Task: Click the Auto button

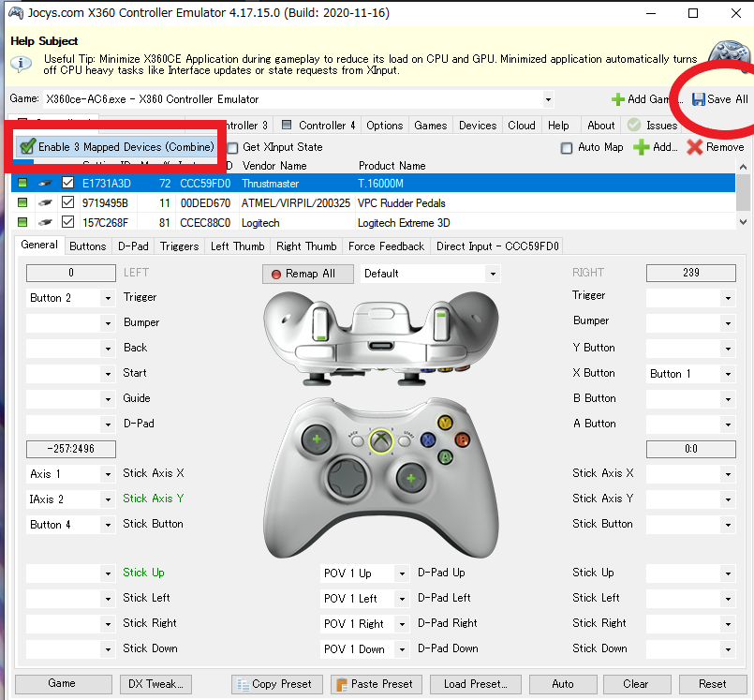Action: tap(563, 684)
